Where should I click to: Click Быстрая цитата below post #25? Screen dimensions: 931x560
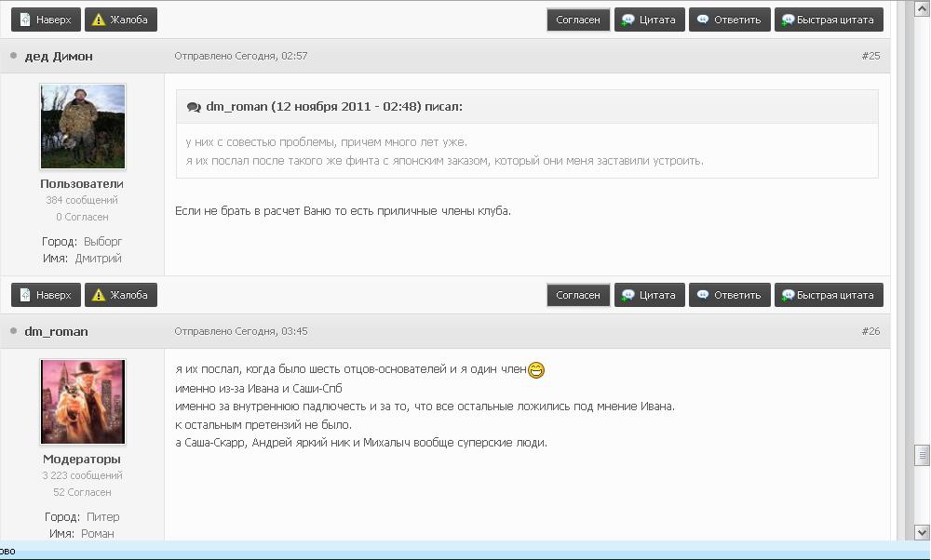click(x=829, y=295)
